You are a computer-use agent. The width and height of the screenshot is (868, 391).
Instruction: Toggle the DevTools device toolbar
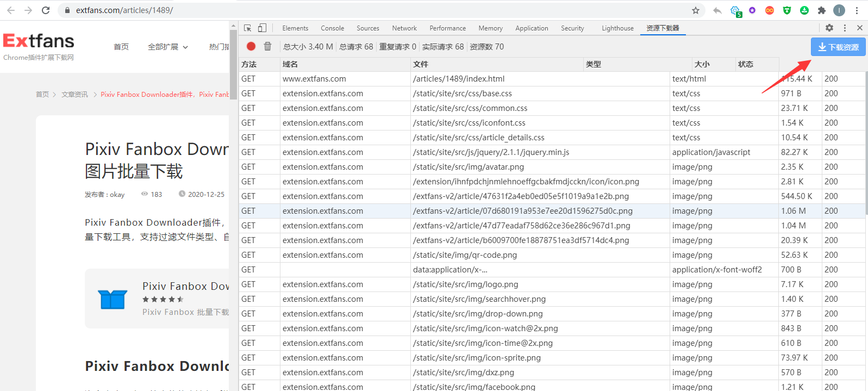(262, 28)
